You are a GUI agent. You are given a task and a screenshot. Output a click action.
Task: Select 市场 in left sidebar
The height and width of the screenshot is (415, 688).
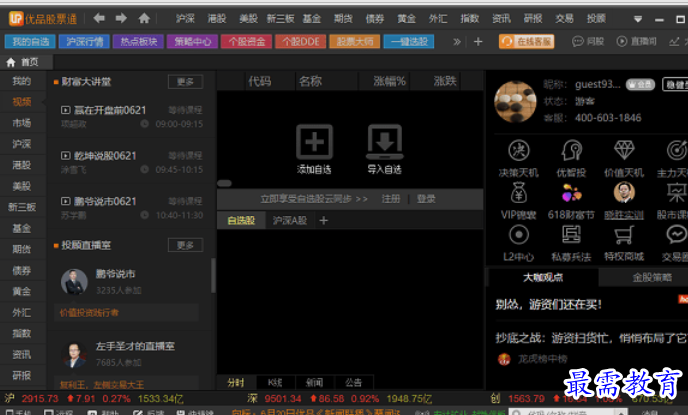tap(22, 123)
